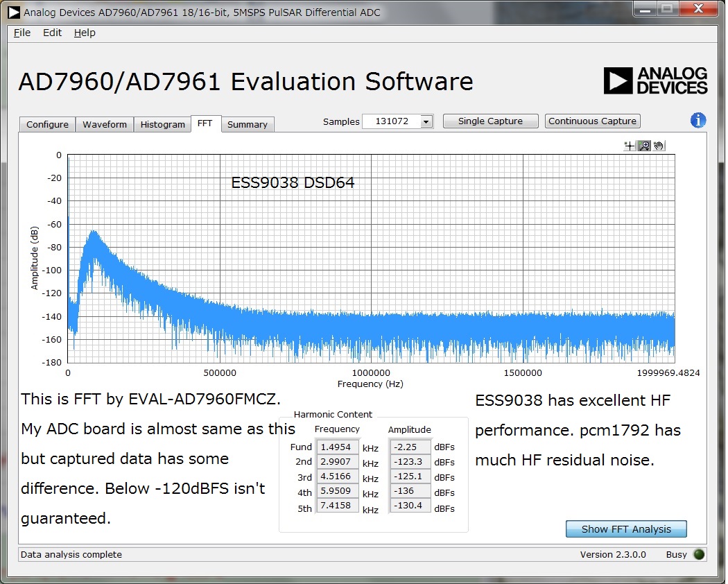Open the File menu
This screenshot has width=728, height=584.
click(21, 33)
